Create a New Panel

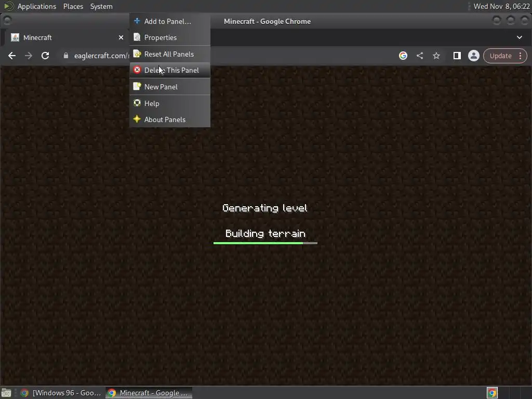[170, 87]
